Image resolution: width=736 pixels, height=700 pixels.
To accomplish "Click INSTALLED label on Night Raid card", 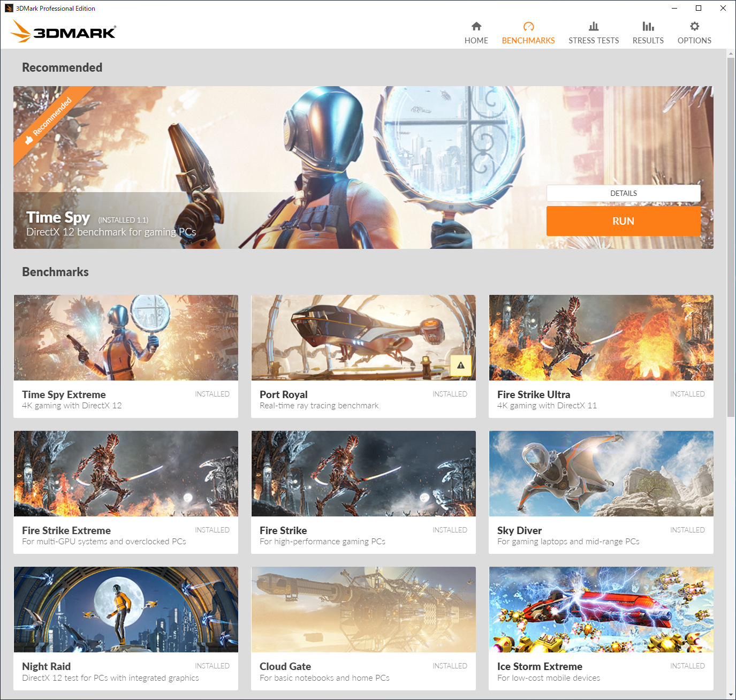I will (x=212, y=666).
